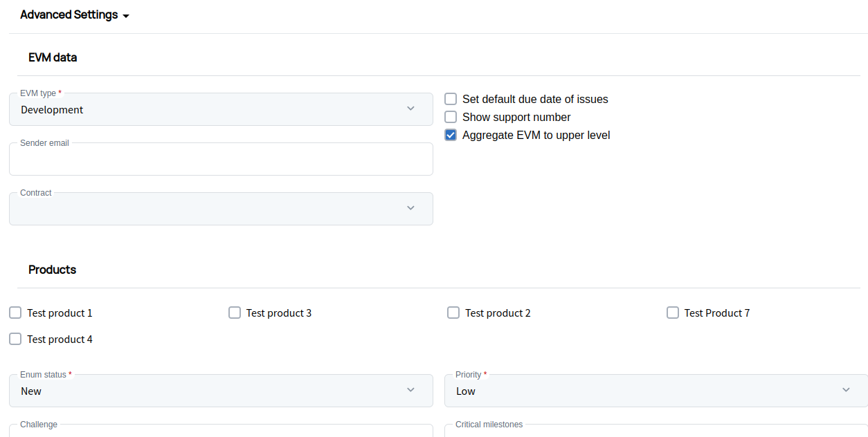Collapse the Advanced Settings section
This screenshot has width=868, height=437.
point(75,15)
